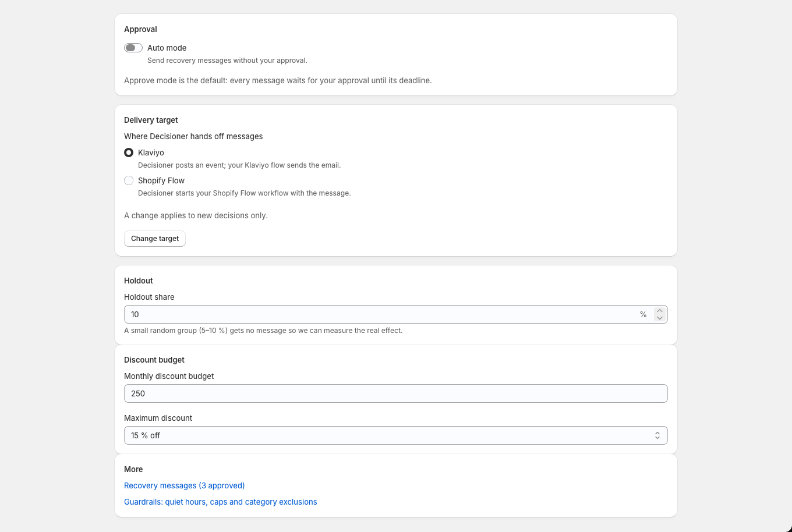Screen dimensions: 792x532
Task: Choose Shopify Flow as delivery target
Action: click(129, 180)
